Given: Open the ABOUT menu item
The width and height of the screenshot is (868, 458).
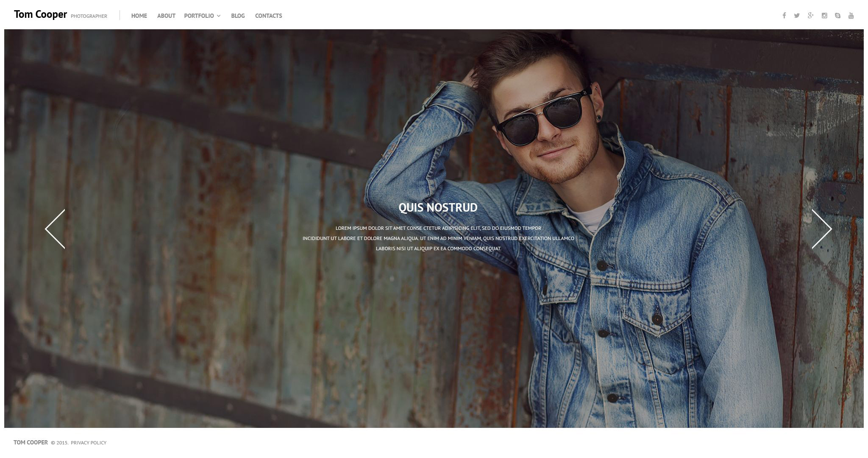Looking at the screenshot, I should point(166,16).
